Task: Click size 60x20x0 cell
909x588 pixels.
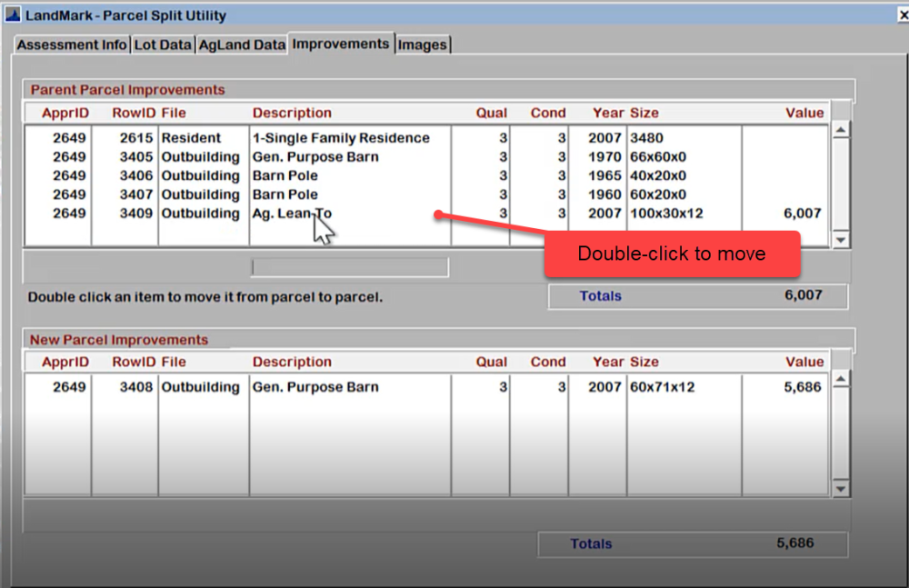Action: (658, 194)
